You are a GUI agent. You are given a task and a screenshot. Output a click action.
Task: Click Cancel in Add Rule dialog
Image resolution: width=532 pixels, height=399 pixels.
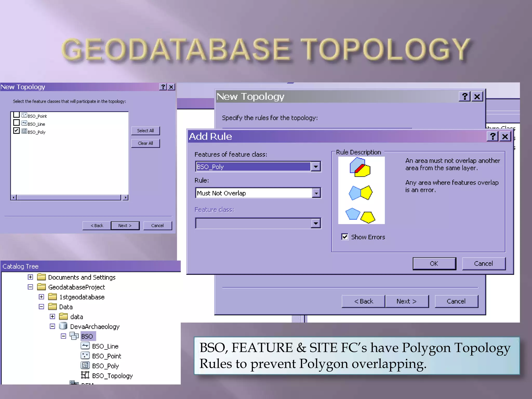(483, 263)
